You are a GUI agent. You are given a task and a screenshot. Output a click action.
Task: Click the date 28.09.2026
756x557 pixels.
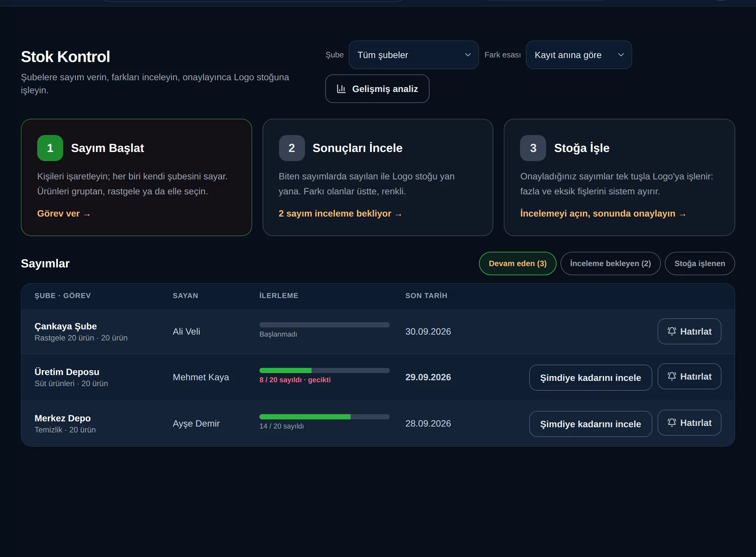428,424
